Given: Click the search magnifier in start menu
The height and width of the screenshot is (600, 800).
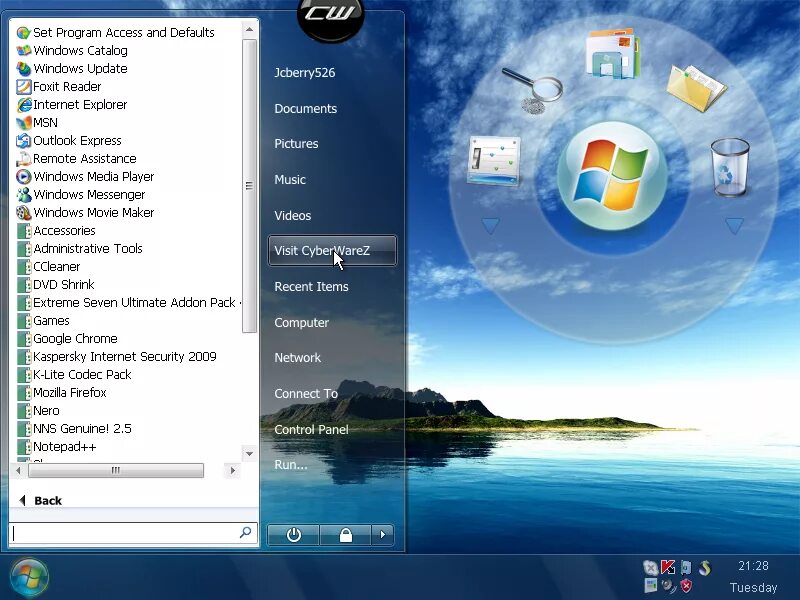Looking at the screenshot, I should (245, 533).
